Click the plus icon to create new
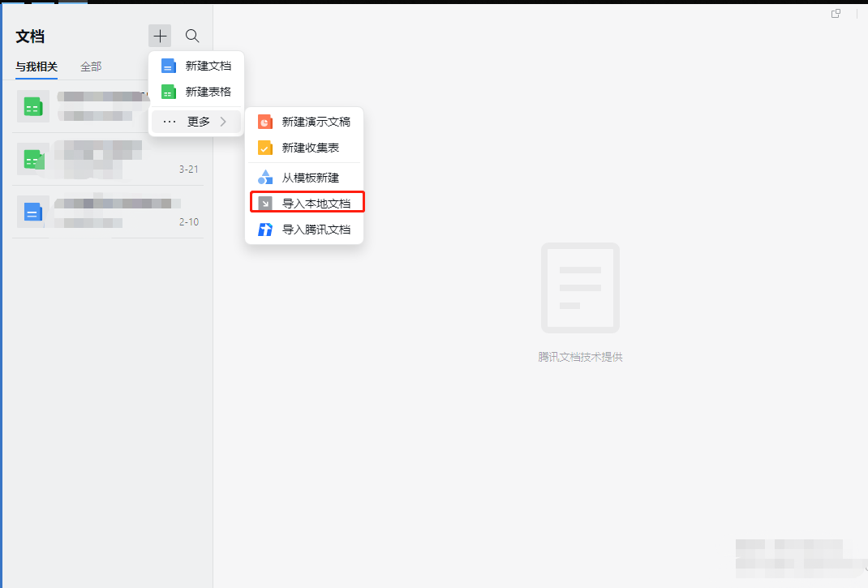Image resolution: width=868 pixels, height=588 pixels. pos(160,36)
